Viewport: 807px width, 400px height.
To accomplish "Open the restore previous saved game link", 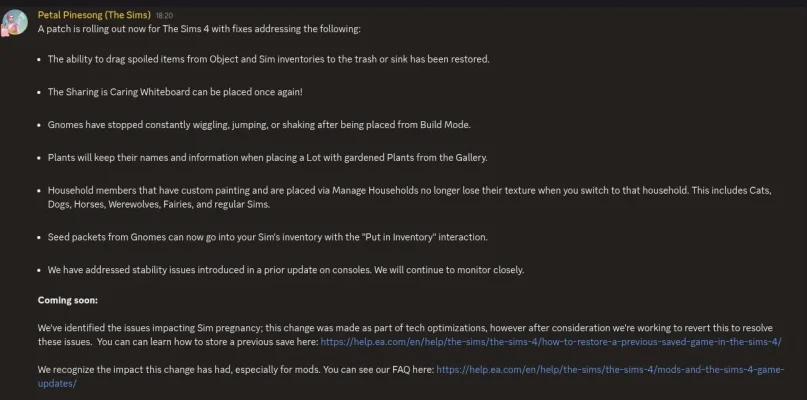I will (x=551, y=341).
